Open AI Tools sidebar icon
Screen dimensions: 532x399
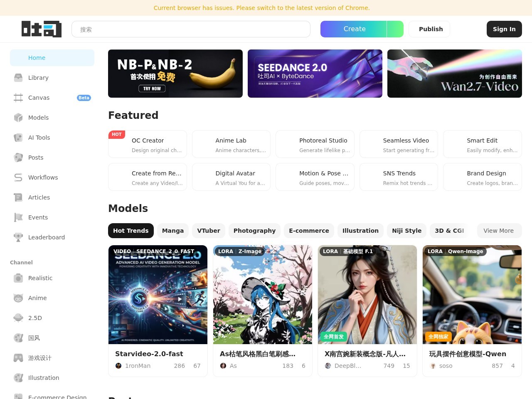(18, 138)
